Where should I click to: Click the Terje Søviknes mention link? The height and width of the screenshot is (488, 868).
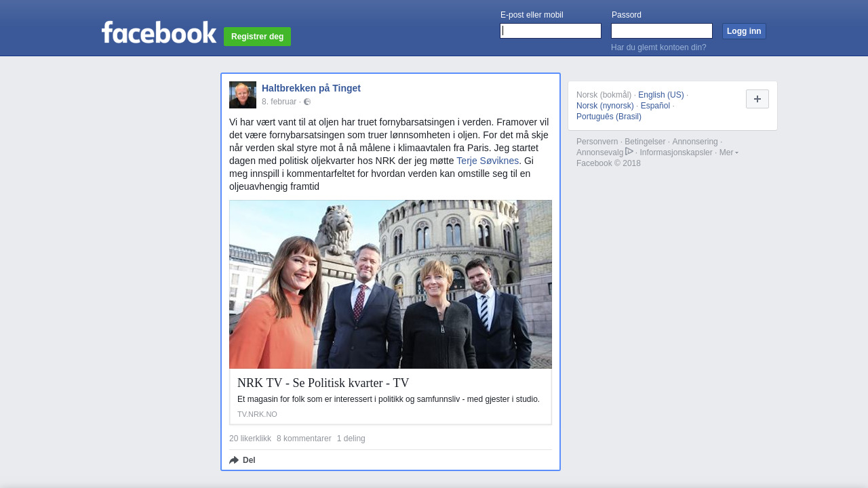click(x=488, y=161)
